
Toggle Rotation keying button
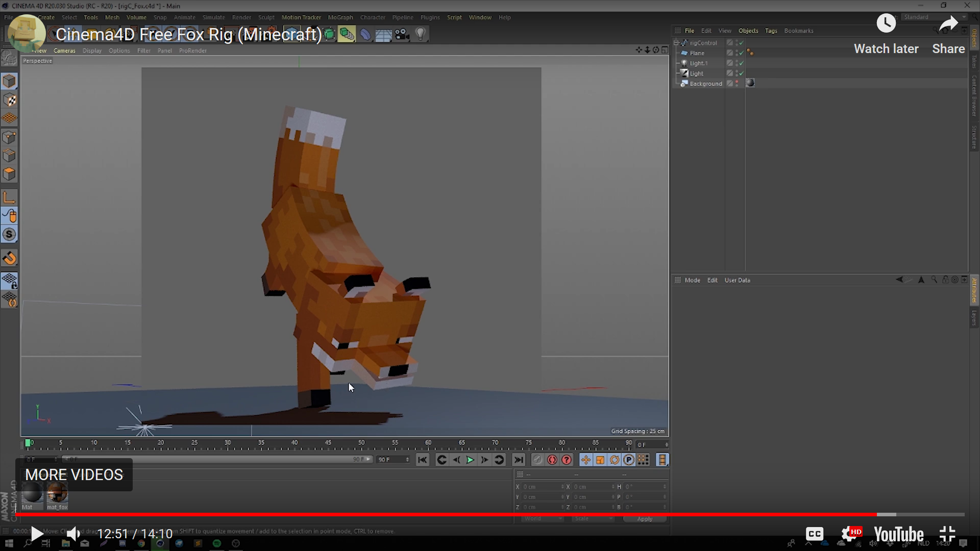pos(615,460)
